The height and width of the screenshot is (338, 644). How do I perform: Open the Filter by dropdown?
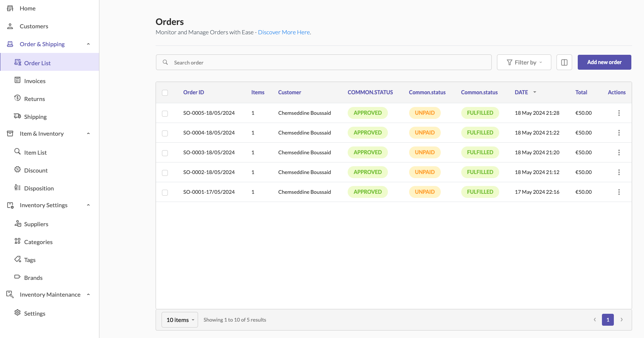524,62
